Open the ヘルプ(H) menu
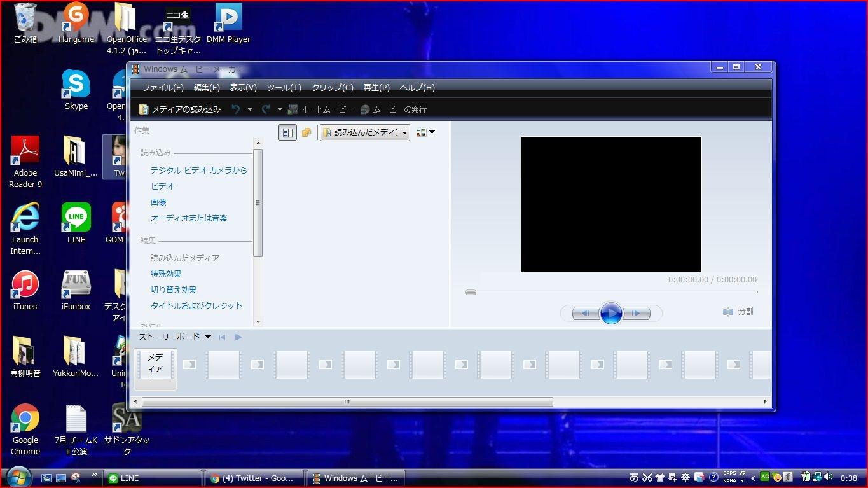The height and width of the screenshot is (488, 868). tap(417, 88)
